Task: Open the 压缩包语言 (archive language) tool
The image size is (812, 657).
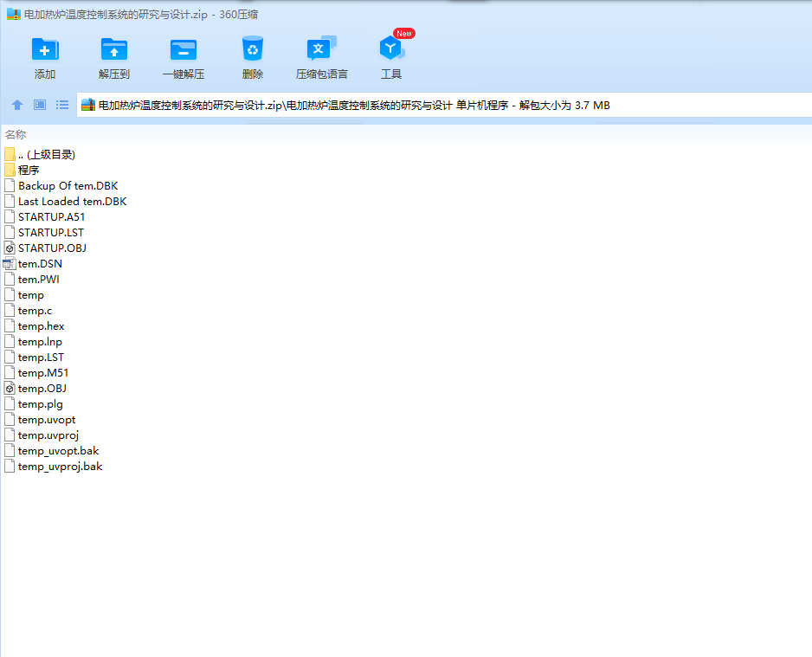Action: [321, 48]
